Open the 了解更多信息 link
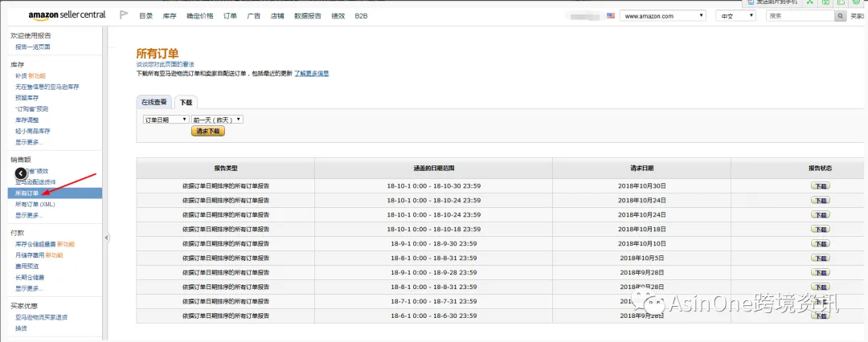The height and width of the screenshot is (342, 868). click(x=312, y=73)
